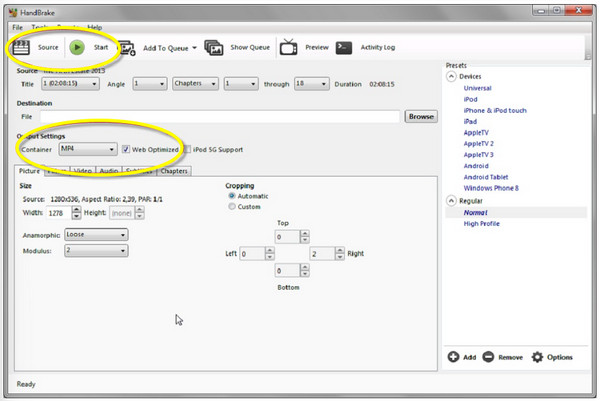
Task: Open the Container dropdown set to MP4
Action: tap(88, 149)
